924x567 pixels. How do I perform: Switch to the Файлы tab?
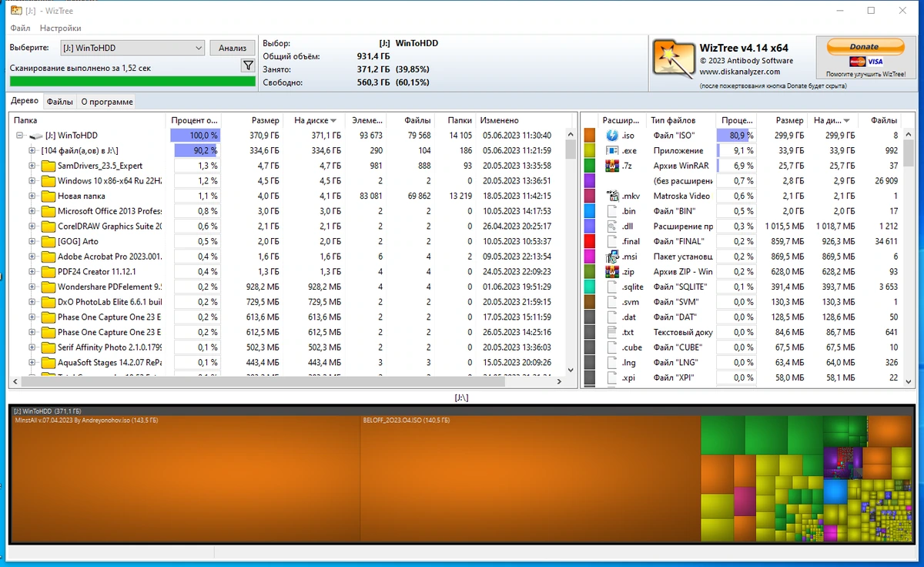(x=60, y=102)
